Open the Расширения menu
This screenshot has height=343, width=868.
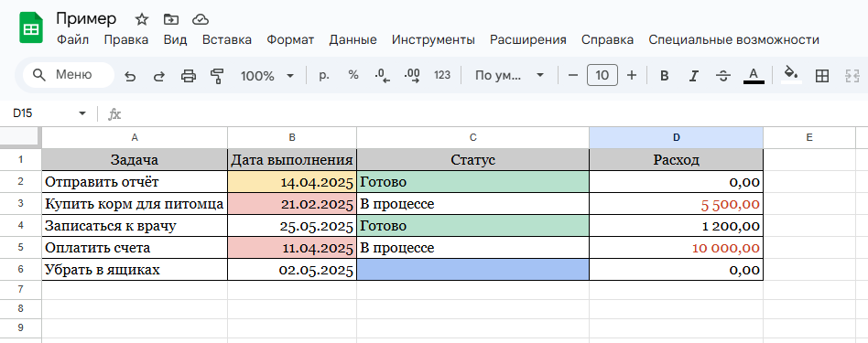coord(528,40)
